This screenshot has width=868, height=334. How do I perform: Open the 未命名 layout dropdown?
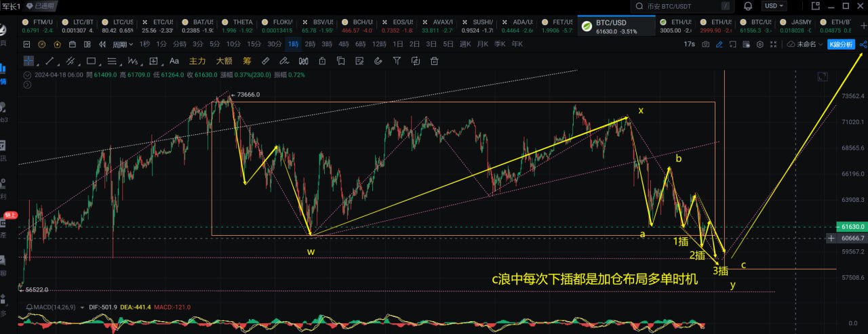point(805,44)
